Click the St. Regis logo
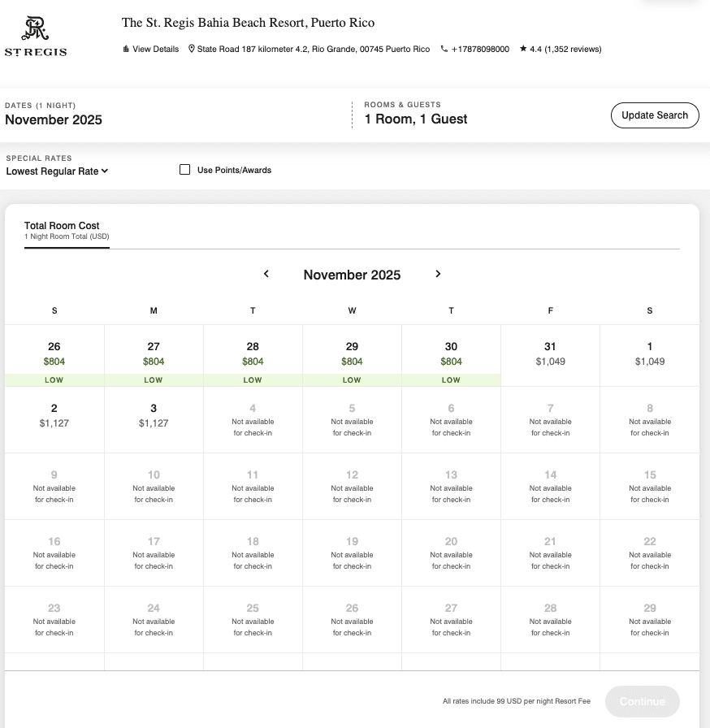This screenshot has height=728, width=710. point(36,37)
